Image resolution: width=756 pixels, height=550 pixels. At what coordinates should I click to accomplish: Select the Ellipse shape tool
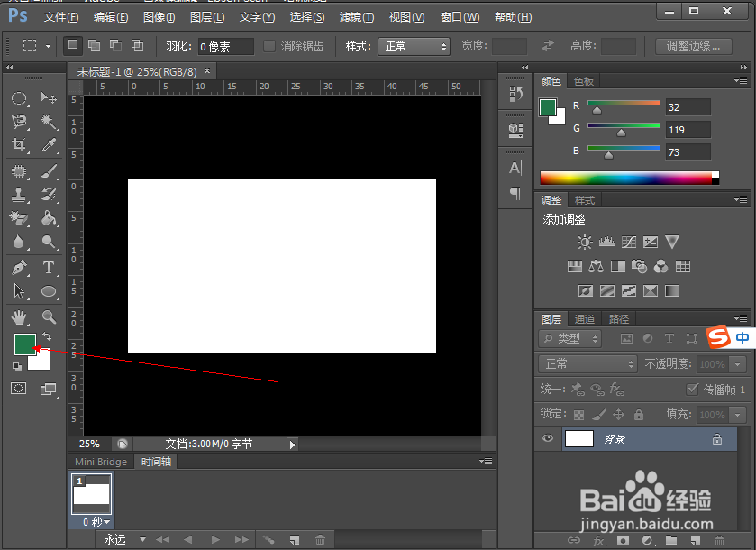[49, 291]
